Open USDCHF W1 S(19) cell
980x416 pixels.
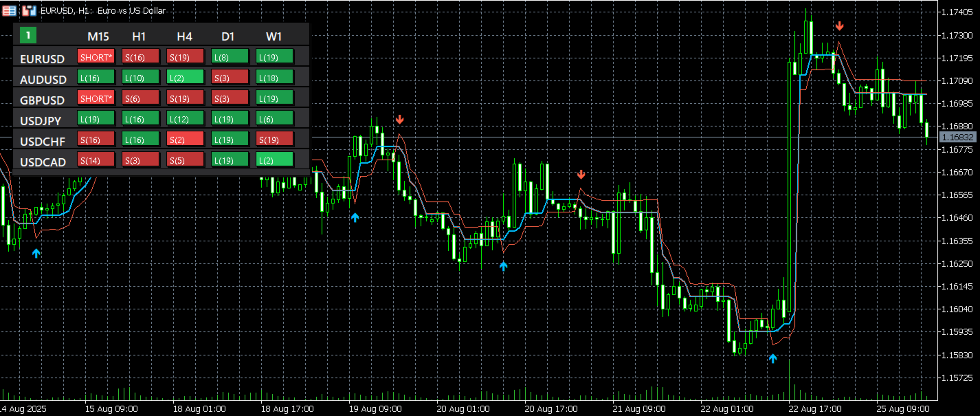pos(275,140)
